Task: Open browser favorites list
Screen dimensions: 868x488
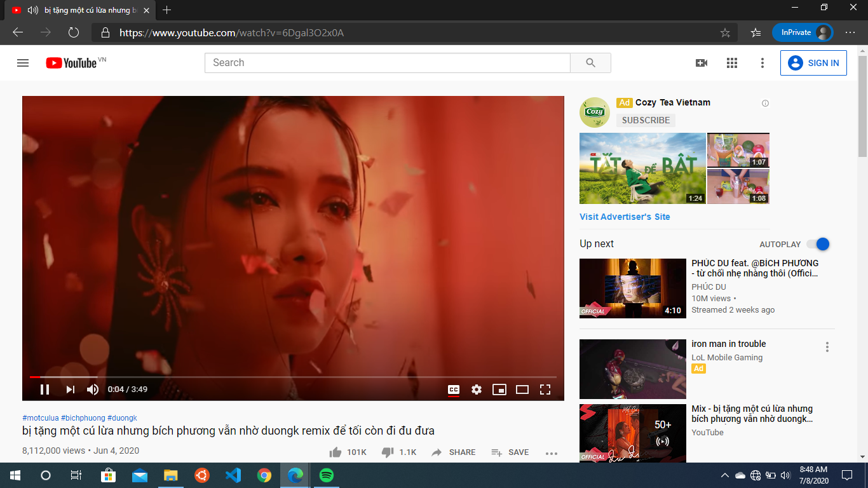Action: [x=756, y=32]
